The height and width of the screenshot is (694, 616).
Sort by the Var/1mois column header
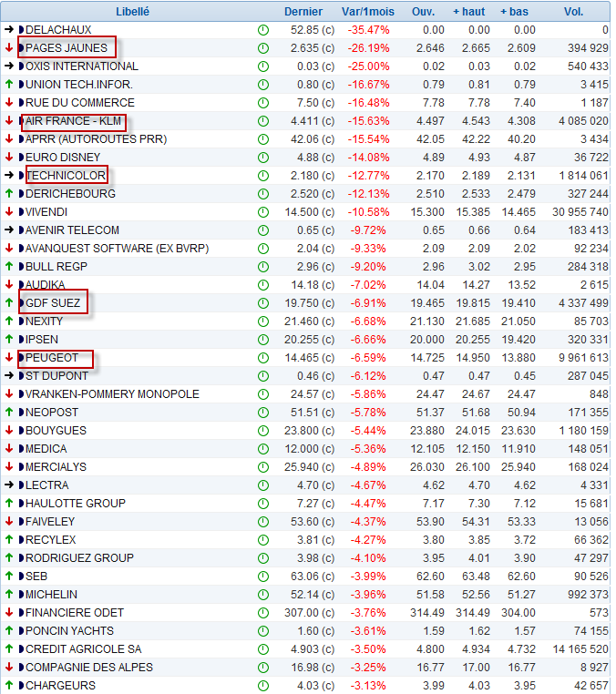click(x=368, y=12)
